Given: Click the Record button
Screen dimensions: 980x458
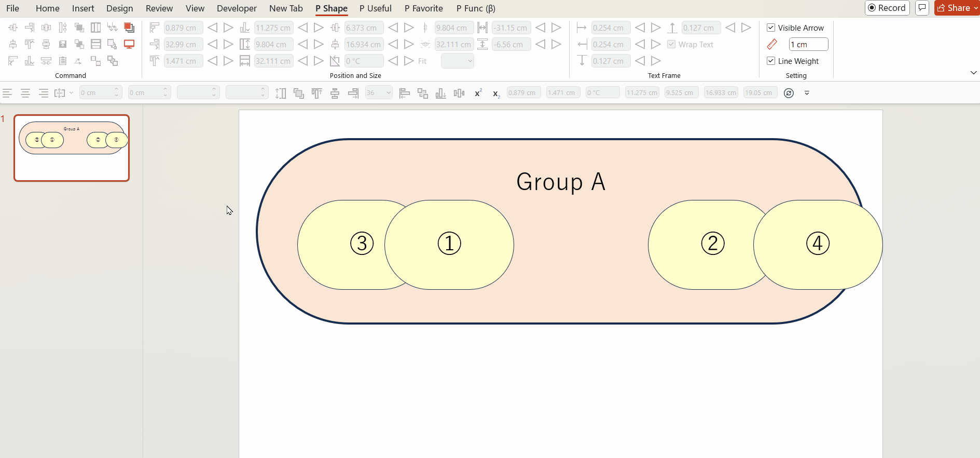Looking at the screenshot, I should [x=887, y=8].
